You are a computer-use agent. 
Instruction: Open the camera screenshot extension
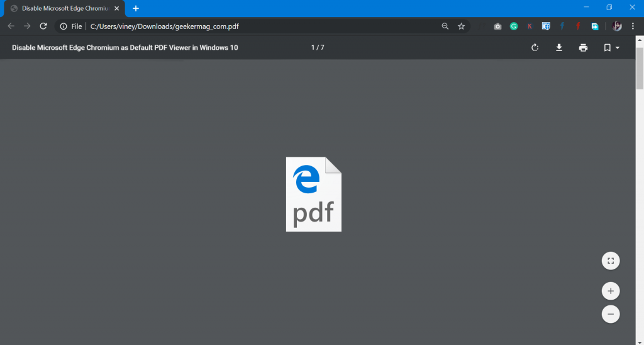498,26
